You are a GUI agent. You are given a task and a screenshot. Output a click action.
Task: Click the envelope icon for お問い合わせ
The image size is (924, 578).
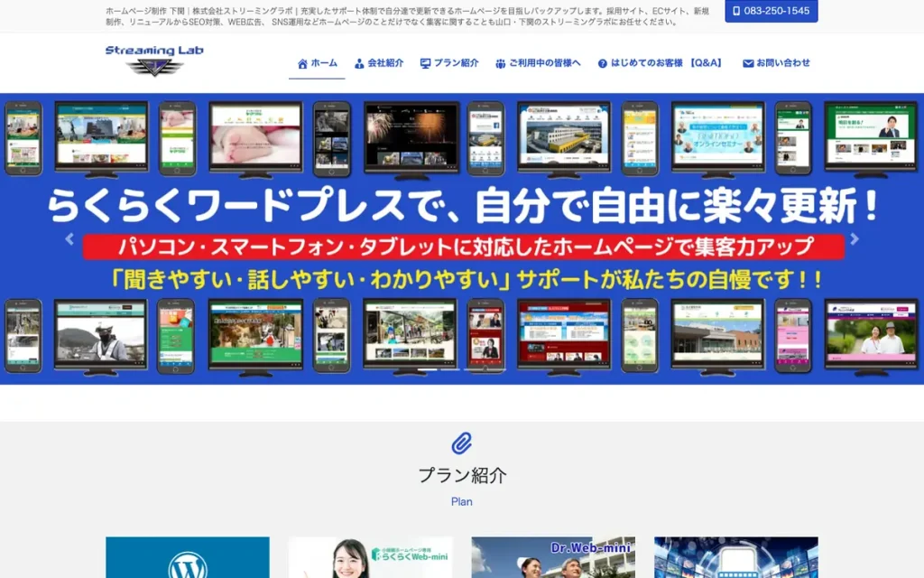748,63
